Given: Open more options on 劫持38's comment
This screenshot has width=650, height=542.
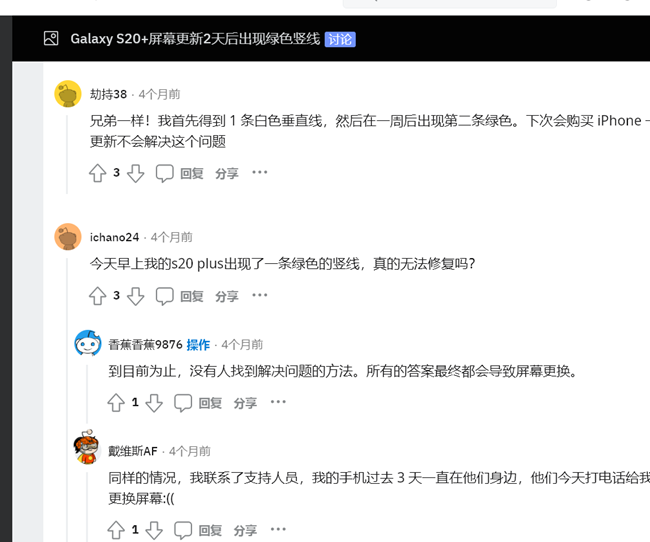Looking at the screenshot, I should point(260,173).
